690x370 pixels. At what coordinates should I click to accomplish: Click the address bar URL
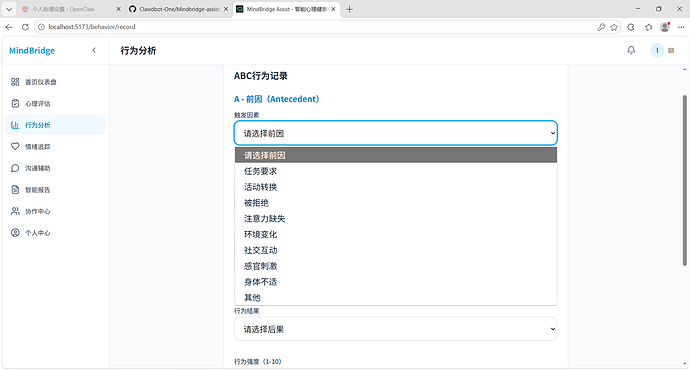(x=92, y=27)
